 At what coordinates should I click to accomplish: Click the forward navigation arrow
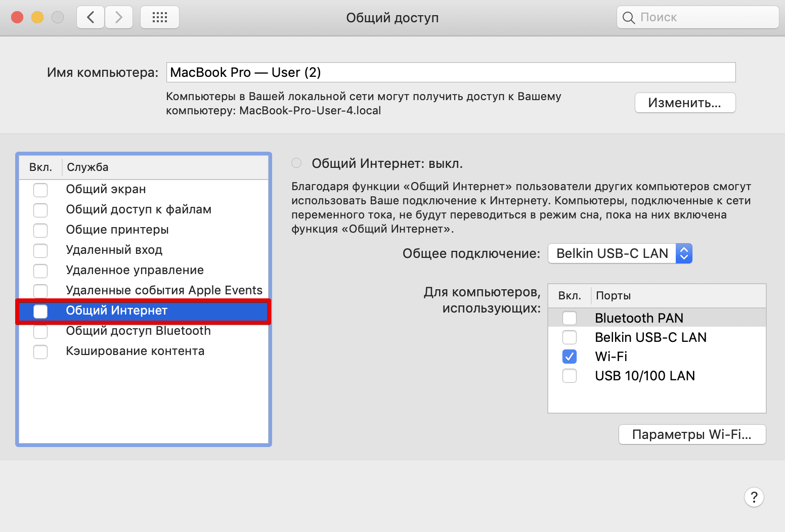pyautogui.click(x=119, y=18)
